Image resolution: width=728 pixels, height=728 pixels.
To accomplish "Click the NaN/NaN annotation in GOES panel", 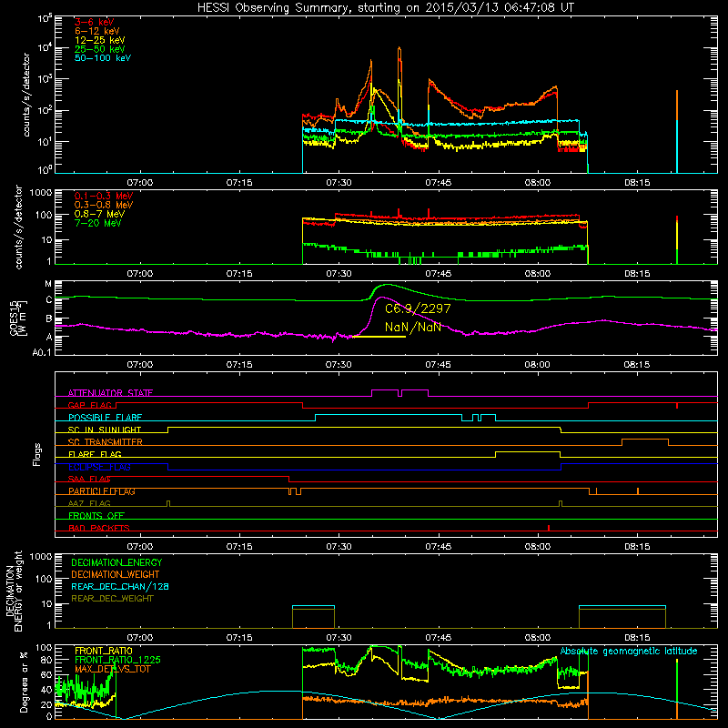I will coord(413,327).
